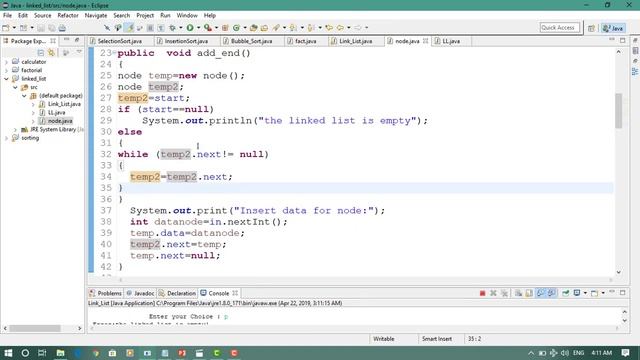The height and width of the screenshot is (360, 640).
Task: Open File Explorer from the taskbar
Action: tap(60, 353)
